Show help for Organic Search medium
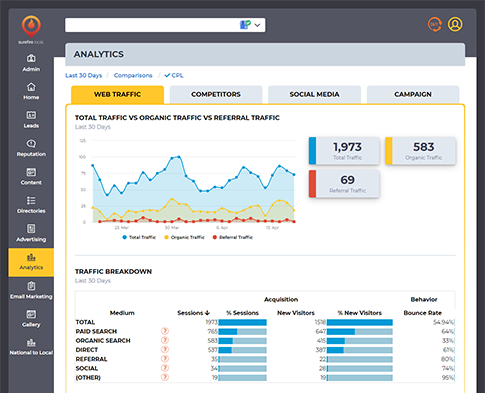Image resolution: width=485 pixels, height=393 pixels. pyautogui.click(x=165, y=340)
